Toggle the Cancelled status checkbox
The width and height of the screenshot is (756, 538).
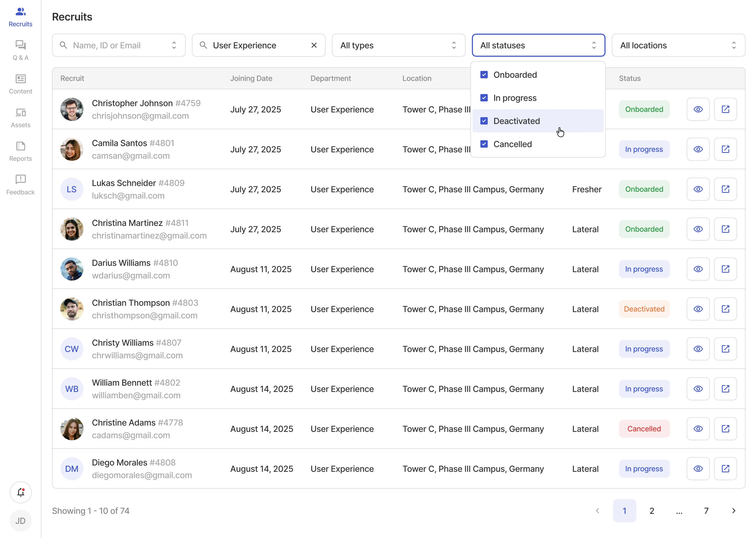[484, 144]
